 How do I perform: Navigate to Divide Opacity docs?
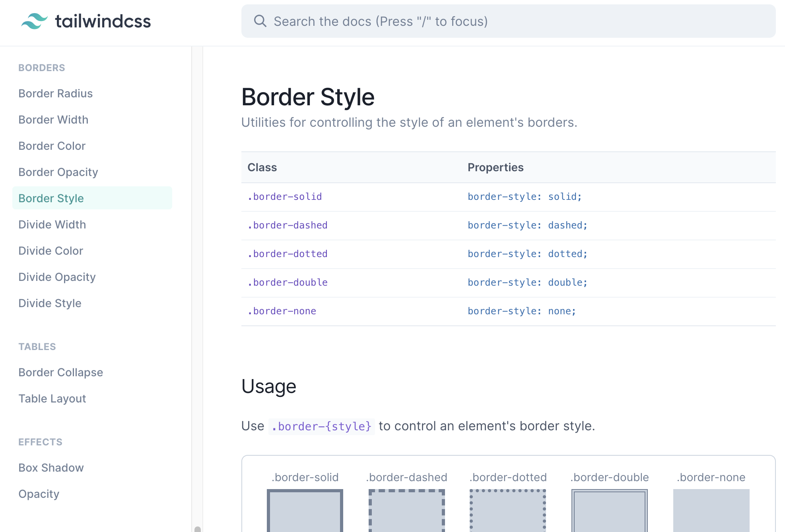[x=57, y=277]
